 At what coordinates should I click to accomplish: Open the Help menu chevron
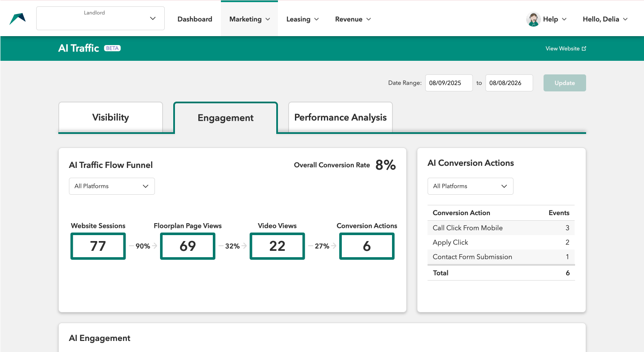564,19
